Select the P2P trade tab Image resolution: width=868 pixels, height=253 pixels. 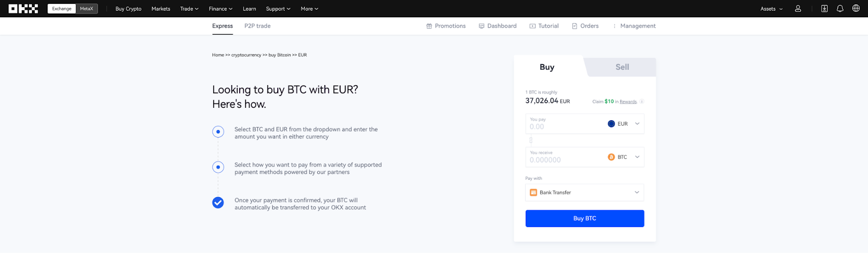pyautogui.click(x=257, y=26)
